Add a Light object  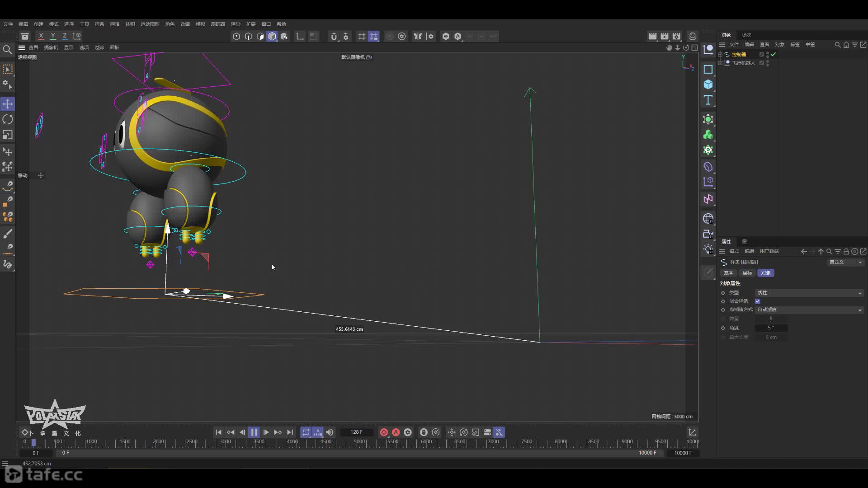708,249
